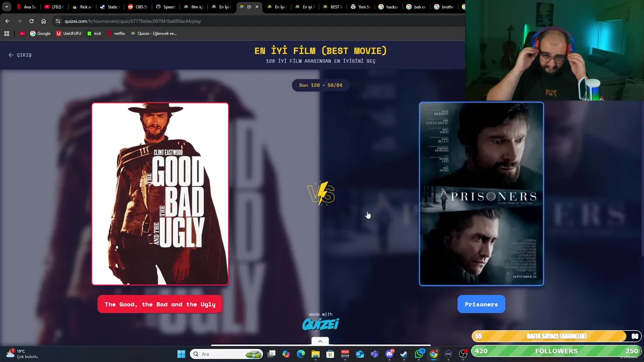Open File Explorer from the taskbar
The height and width of the screenshot is (362, 644).
[315, 354]
